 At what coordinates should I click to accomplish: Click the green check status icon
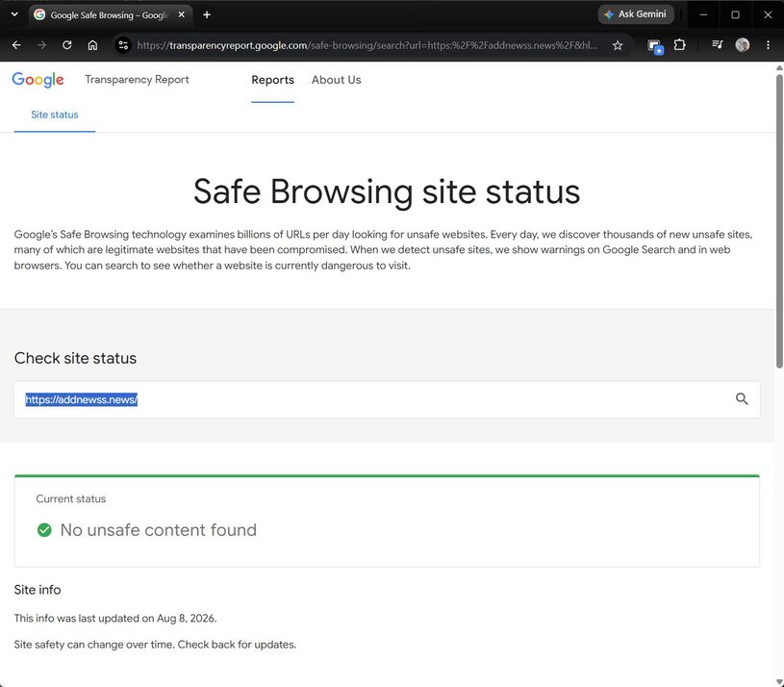[x=44, y=530]
